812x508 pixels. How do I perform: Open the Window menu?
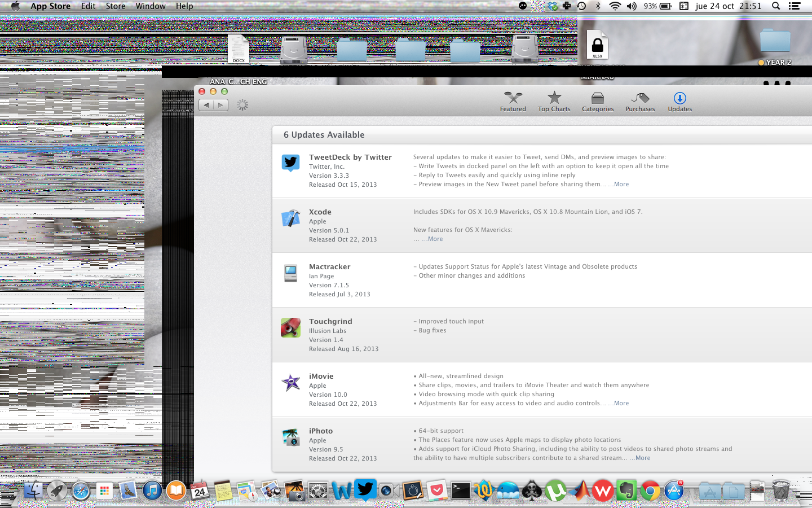pyautogui.click(x=151, y=6)
